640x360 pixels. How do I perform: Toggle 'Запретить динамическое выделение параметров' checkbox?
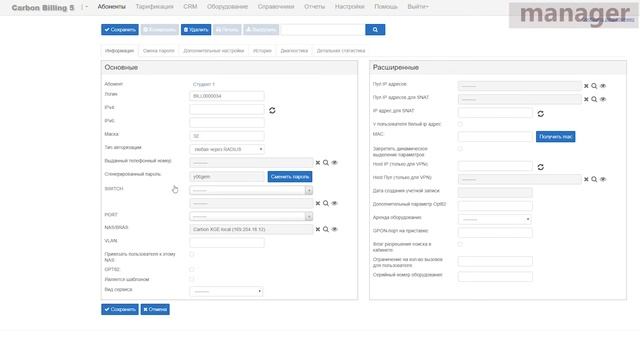460,149
